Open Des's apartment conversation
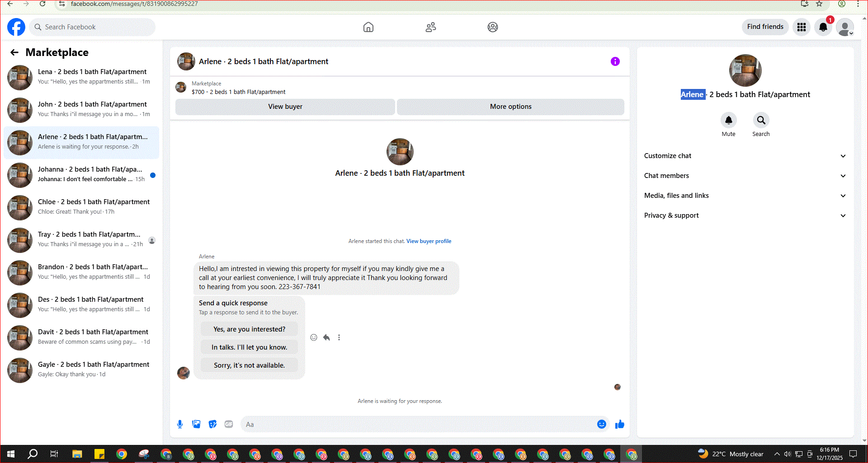The image size is (868, 463). click(x=81, y=305)
